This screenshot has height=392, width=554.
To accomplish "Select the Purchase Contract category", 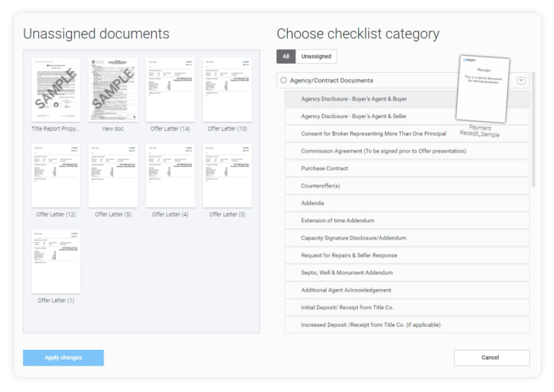I will (325, 168).
